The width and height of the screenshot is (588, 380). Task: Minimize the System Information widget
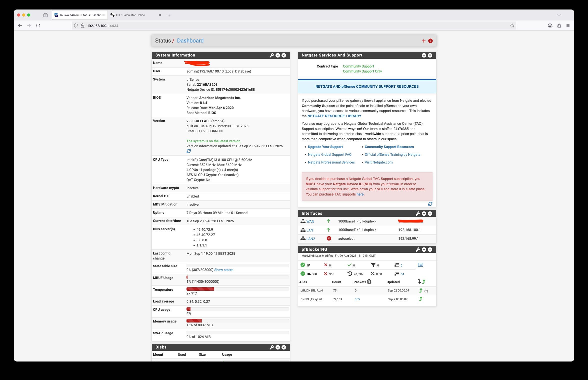[278, 55]
